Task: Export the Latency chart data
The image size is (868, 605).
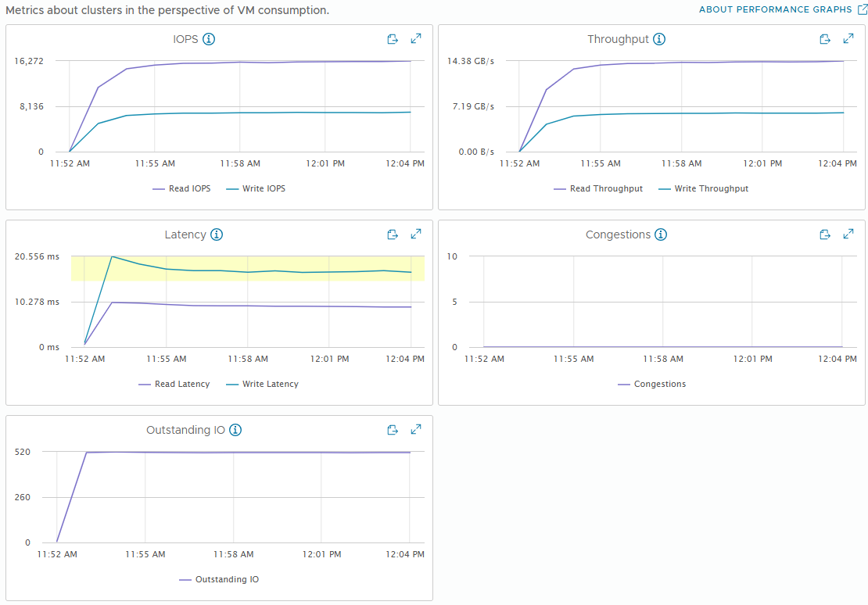Action: [x=393, y=234]
